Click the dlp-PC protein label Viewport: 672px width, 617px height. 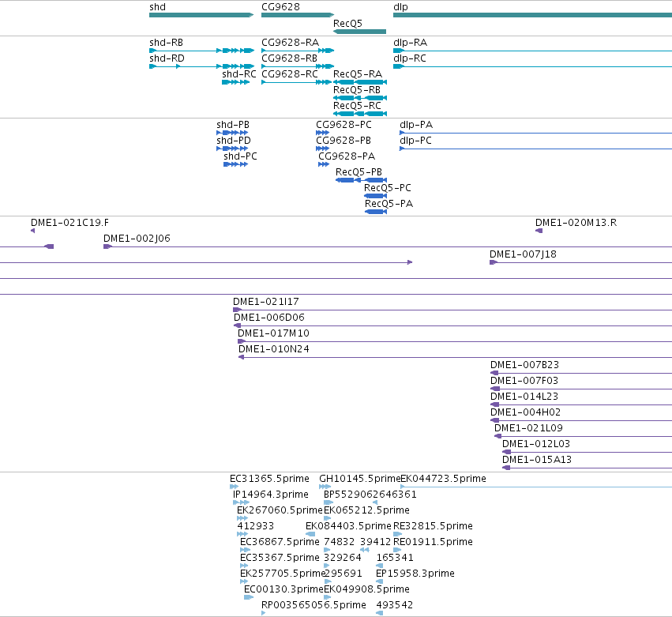pyautogui.click(x=415, y=141)
